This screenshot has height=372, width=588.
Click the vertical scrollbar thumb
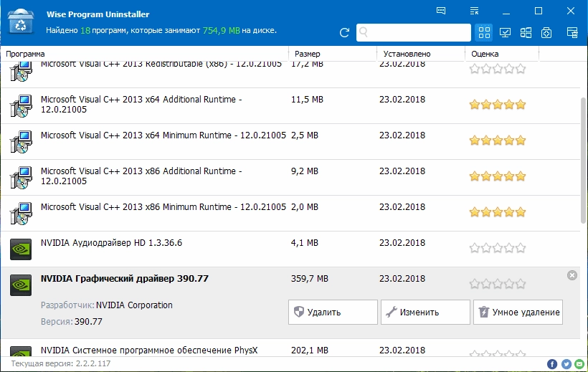pyautogui.click(x=584, y=161)
